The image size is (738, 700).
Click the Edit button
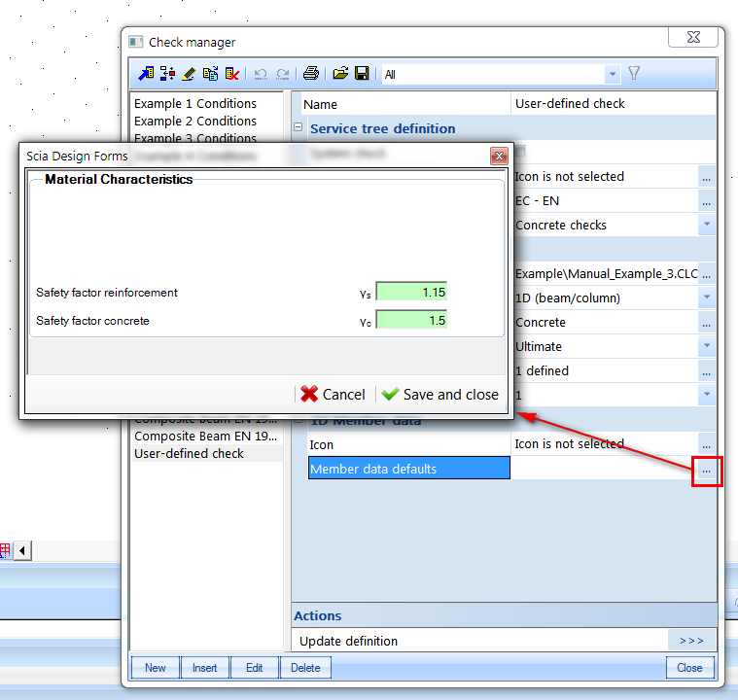coord(255,668)
